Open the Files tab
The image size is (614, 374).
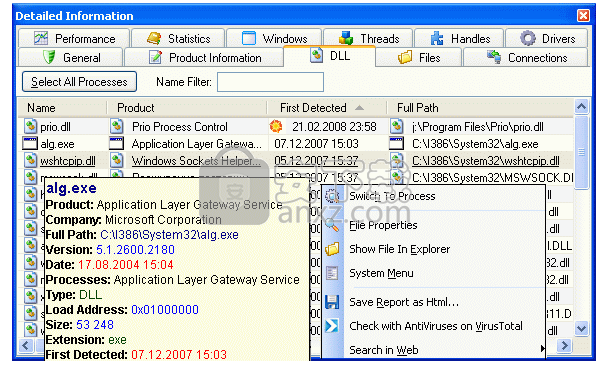(x=419, y=58)
